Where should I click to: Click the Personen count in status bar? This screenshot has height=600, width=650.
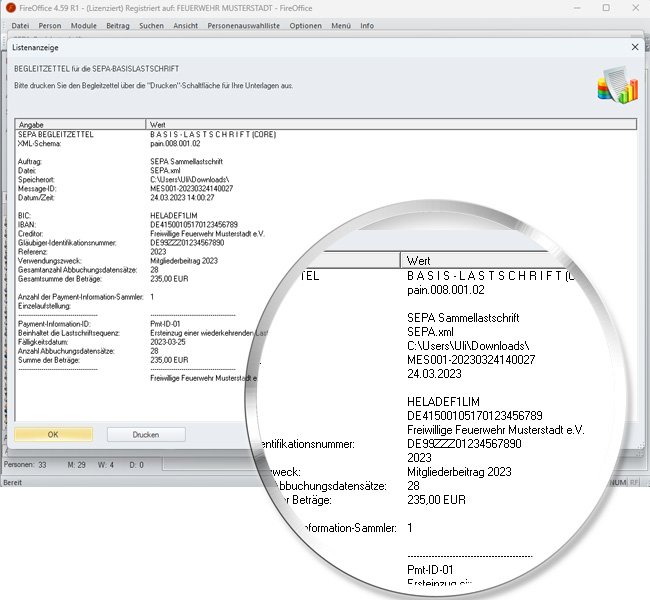point(26,465)
